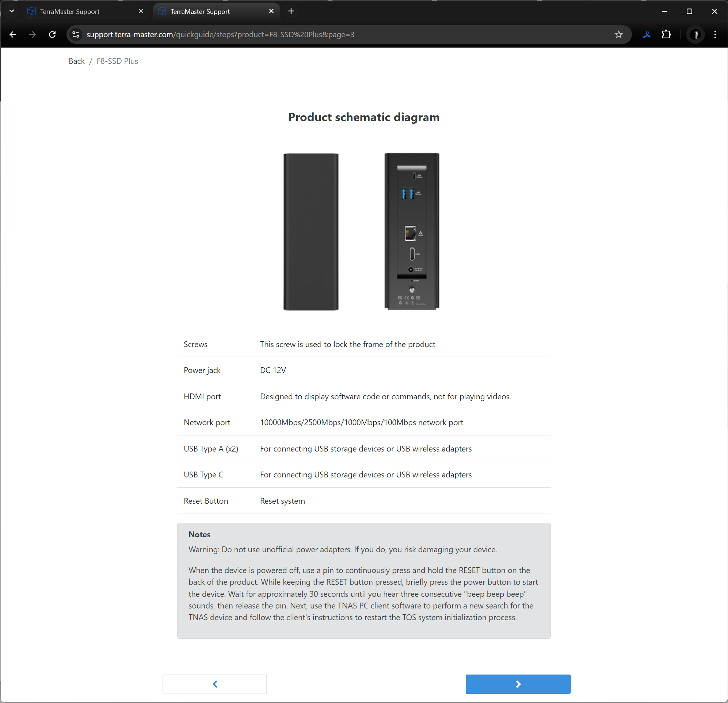Expand the tab search dropdown arrow

tap(12, 11)
